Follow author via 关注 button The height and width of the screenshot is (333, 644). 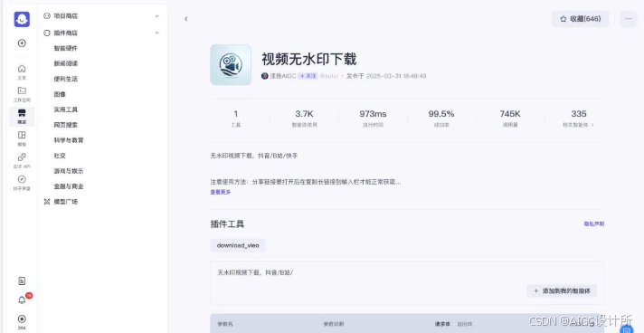click(308, 76)
